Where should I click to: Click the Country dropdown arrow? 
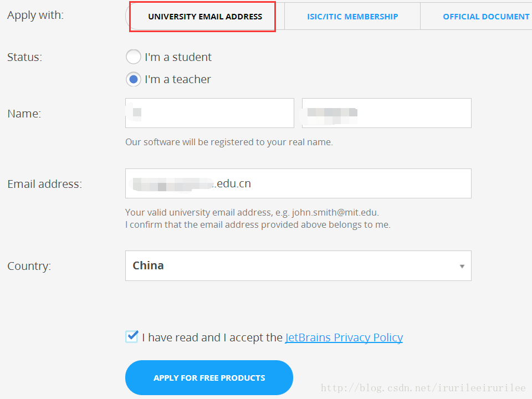pyautogui.click(x=462, y=266)
